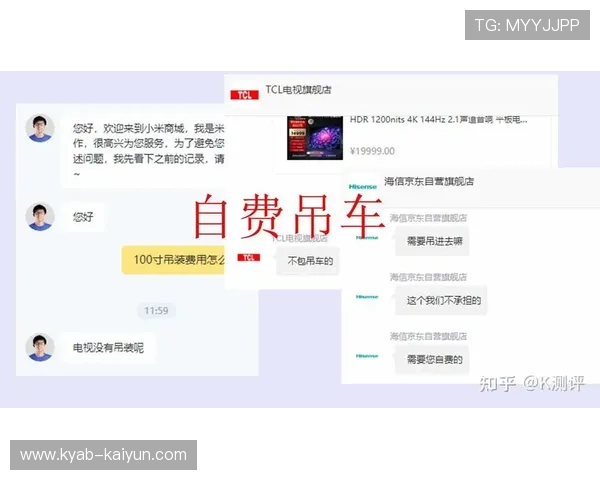The height and width of the screenshot is (480, 600).
Task: Select the 欢迎来到小米商城 welcome message
Action: 143,151
